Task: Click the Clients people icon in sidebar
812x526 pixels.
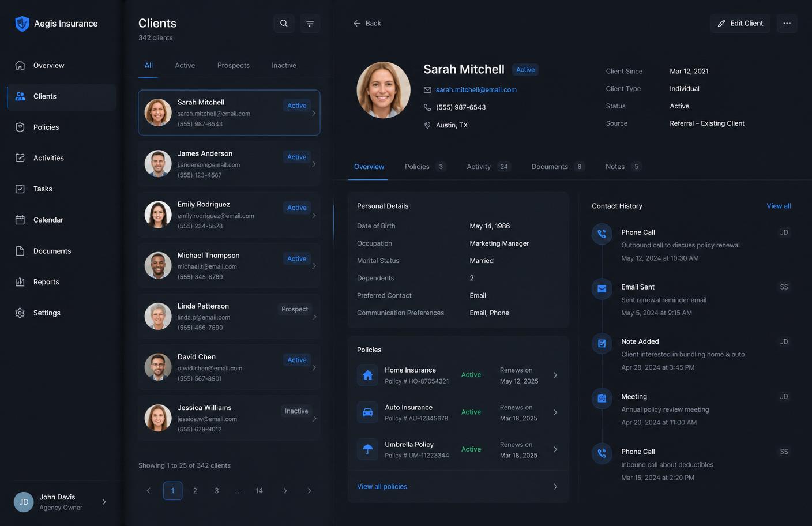Action: pyautogui.click(x=20, y=96)
